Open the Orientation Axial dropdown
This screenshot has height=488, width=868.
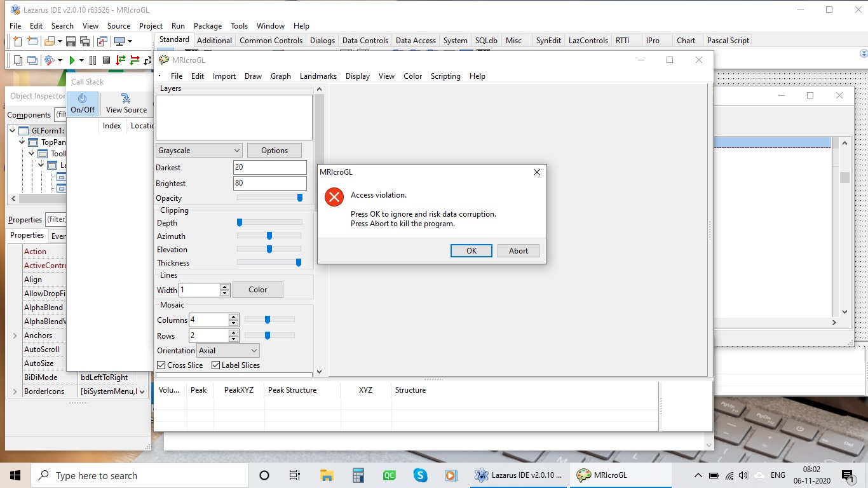click(x=227, y=351)
